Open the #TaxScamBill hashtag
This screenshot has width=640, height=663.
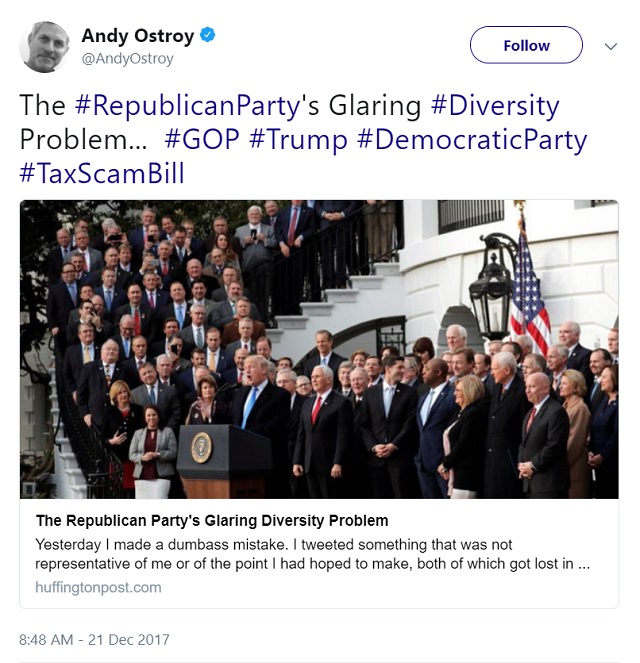tap(102, 174)
